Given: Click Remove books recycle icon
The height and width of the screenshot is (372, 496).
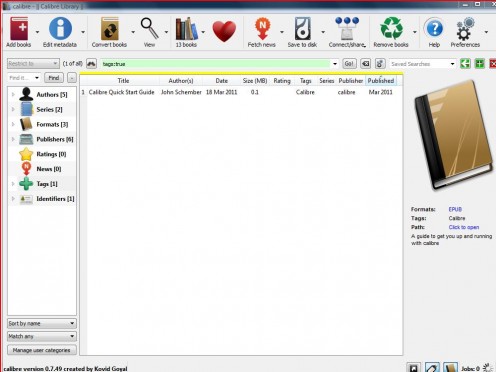Looking at the screenshot, I should [x=392, y=29].
